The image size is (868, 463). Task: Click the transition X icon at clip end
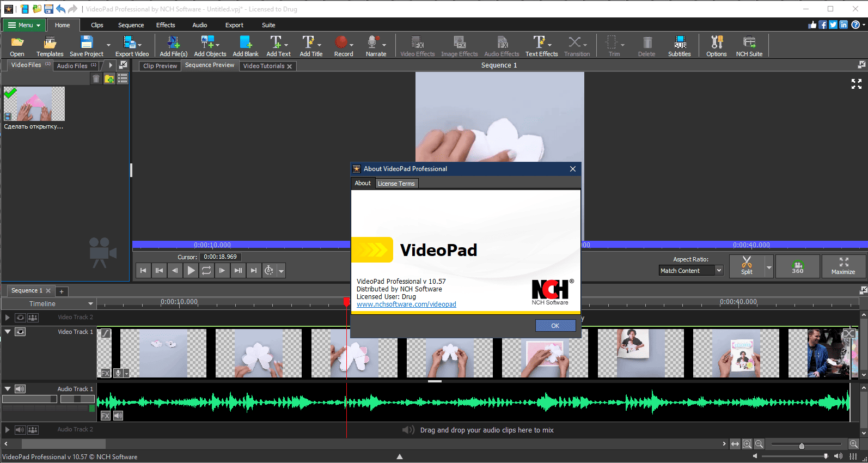point(849,333)
